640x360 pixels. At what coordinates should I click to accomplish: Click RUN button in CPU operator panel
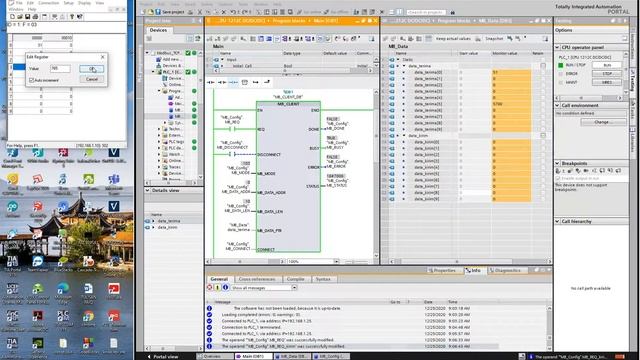click(x=607, y=65)
